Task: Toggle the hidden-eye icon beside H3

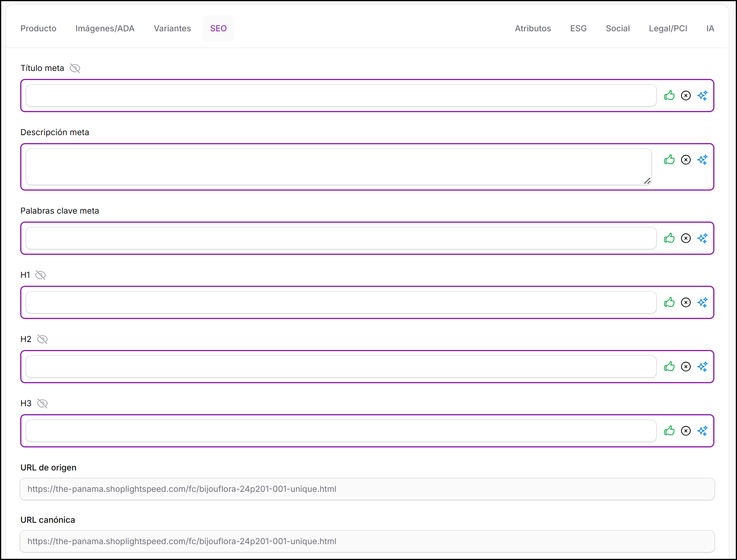Action: [42, 403]
